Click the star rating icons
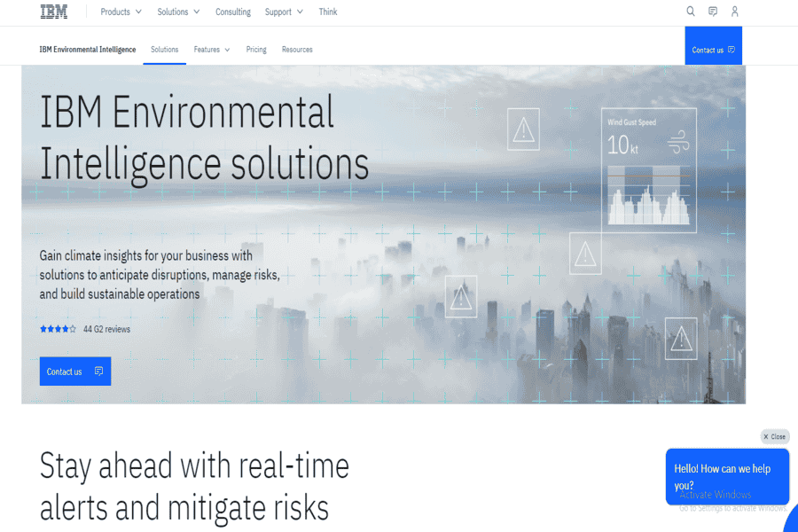The height and width of the screenshot is (532, 798). [58, 329]
